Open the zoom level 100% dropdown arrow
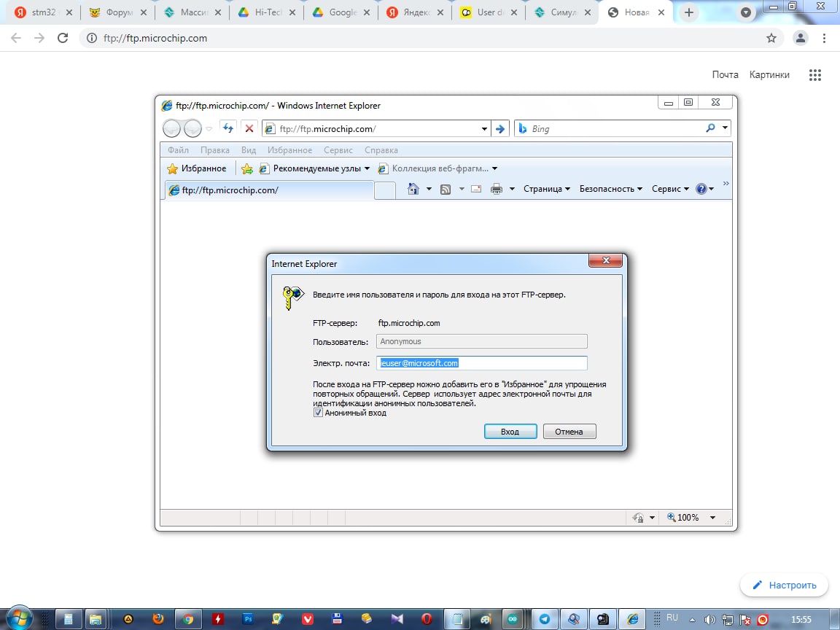The image size is (840, 630). pos(712,518)
